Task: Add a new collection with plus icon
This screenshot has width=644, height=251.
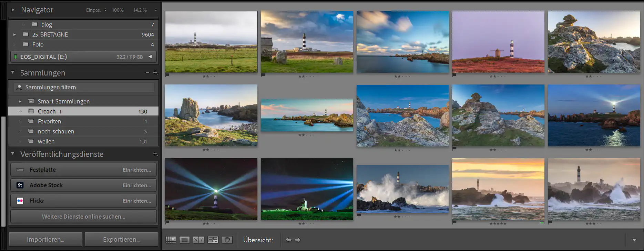Action: tap(155, 73)
